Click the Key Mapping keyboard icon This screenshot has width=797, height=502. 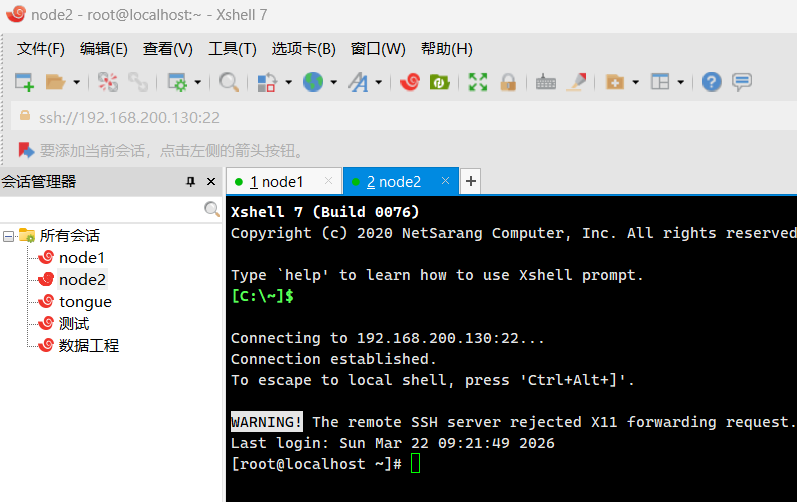pyautogui.click(x=546, y=82)
